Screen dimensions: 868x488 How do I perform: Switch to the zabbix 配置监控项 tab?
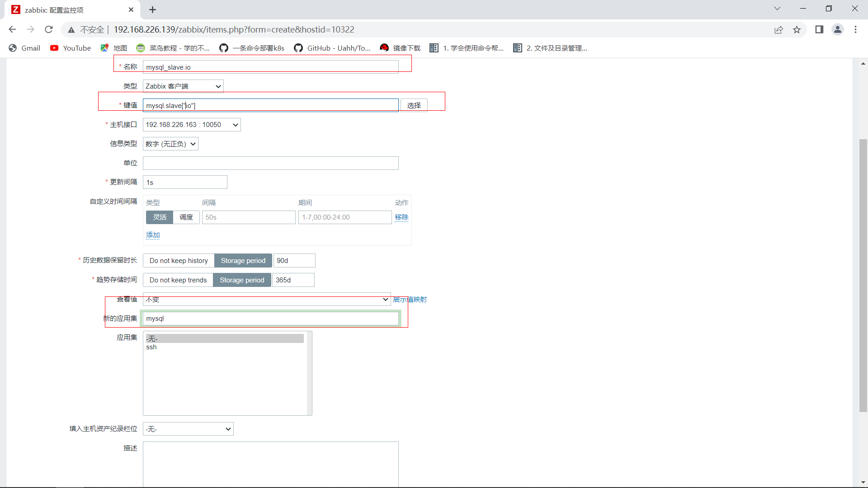pos(68,9)
